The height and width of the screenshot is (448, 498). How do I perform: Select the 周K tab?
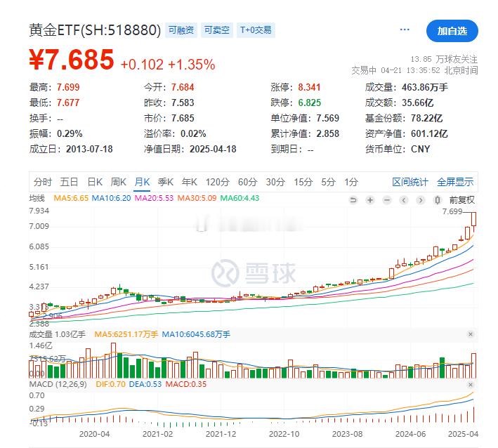pos(119,182)
